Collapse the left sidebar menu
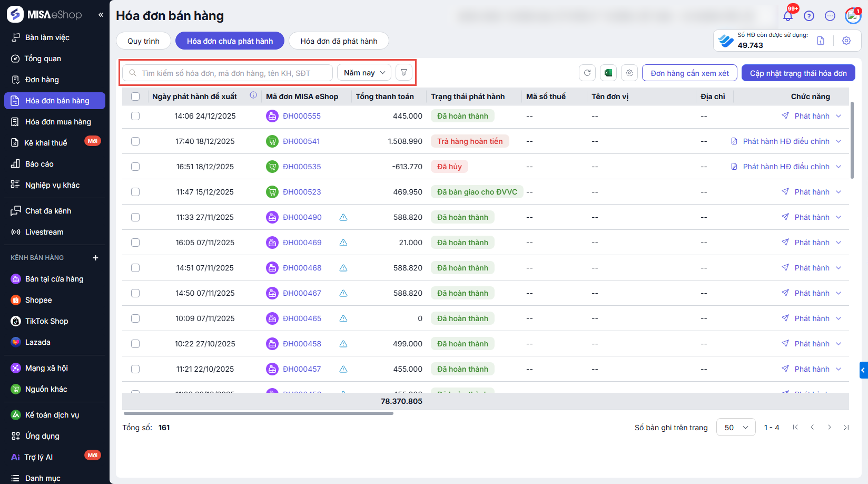This screenshot has height=484, width=868. 101,15
